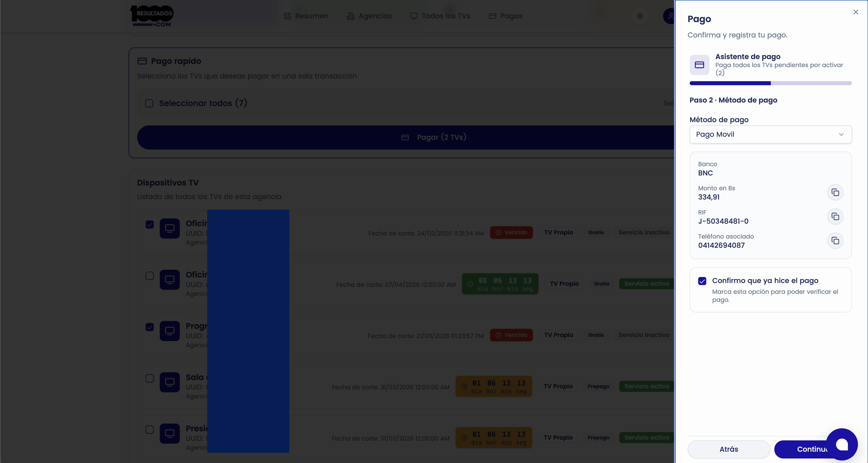Screen dimensions: 868x463
Task: Go to Todos los TVs tab
Action: click(440, 16)
